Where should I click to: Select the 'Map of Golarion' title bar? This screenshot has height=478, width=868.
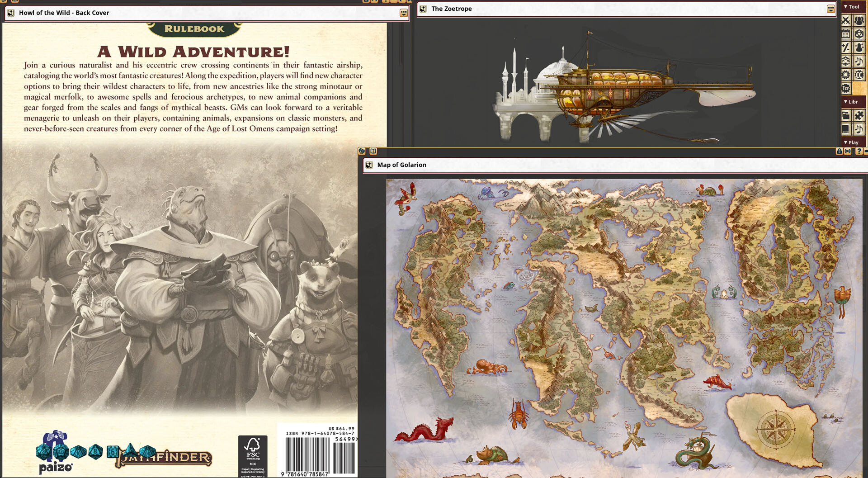tap(402, 165)
